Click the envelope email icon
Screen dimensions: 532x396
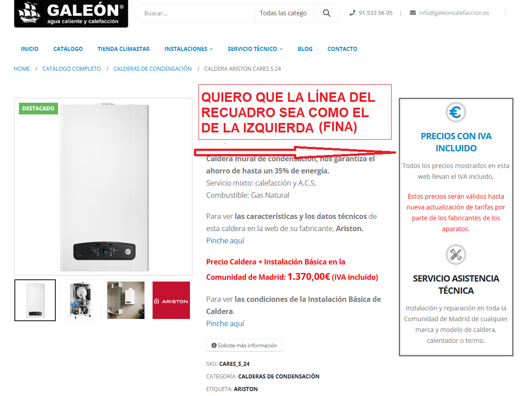413,13
